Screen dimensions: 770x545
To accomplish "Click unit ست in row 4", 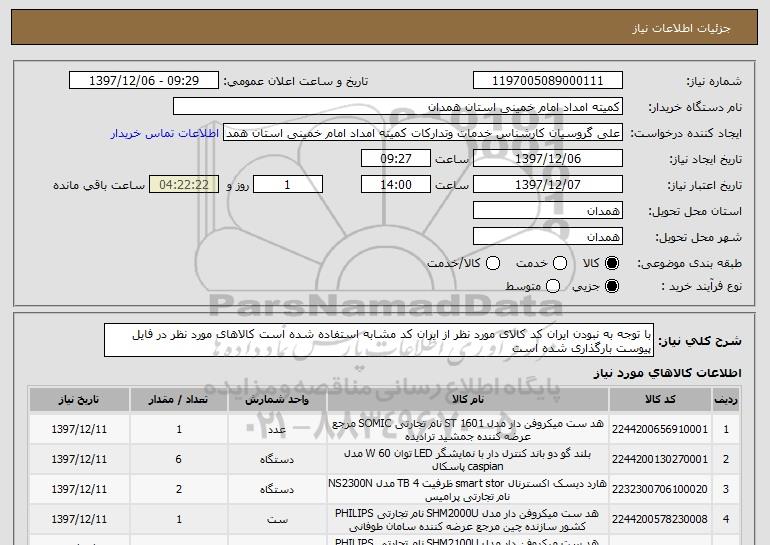I will [277, 519].
